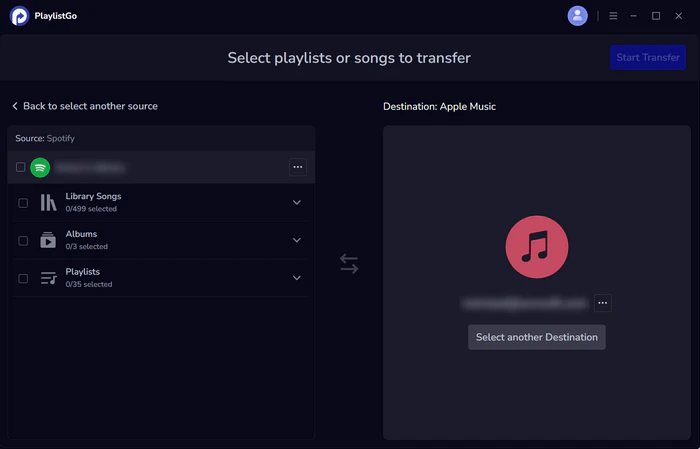Click the 'Albums' label

click(x=81, y=234)
